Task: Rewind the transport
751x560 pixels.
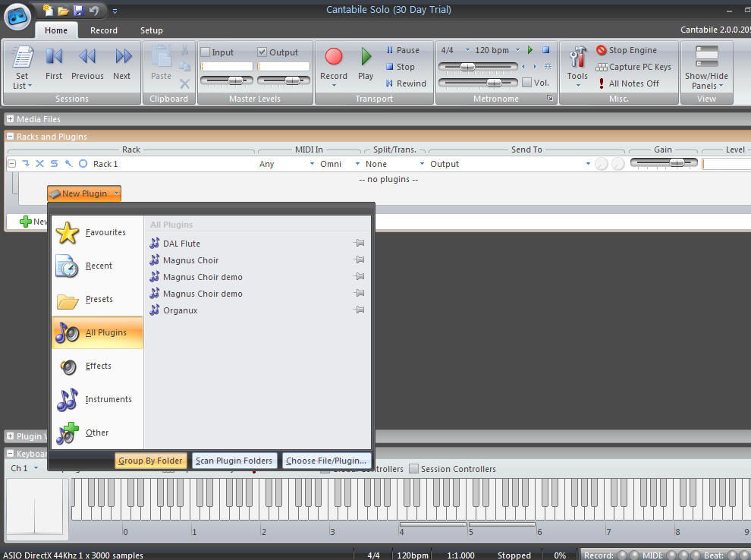Action: 406,83
